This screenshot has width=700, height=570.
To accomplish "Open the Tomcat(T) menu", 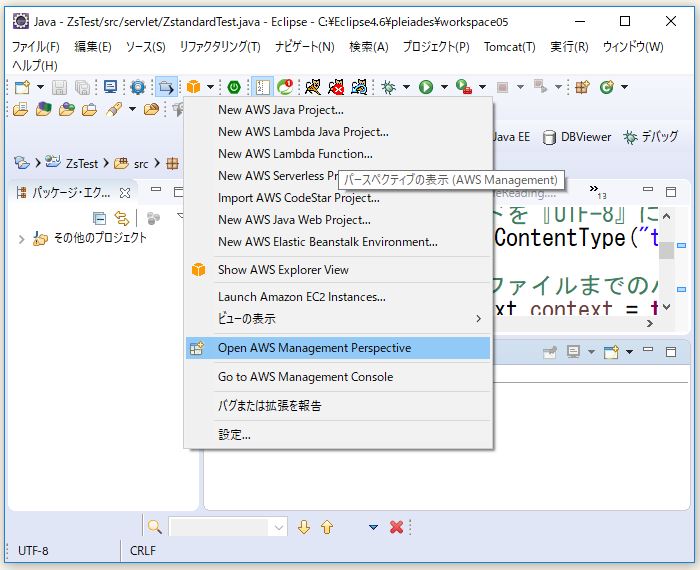I will tap(509, 46).
